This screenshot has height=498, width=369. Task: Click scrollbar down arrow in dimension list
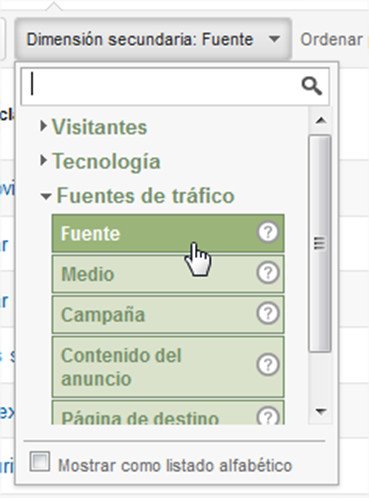tap(320, 412)
